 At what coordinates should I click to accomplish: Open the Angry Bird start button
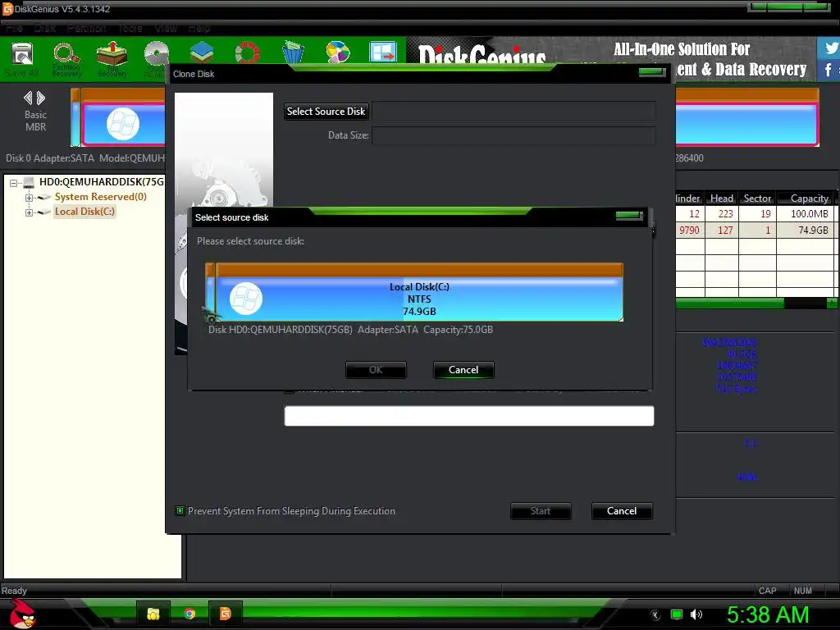point(21,614)
